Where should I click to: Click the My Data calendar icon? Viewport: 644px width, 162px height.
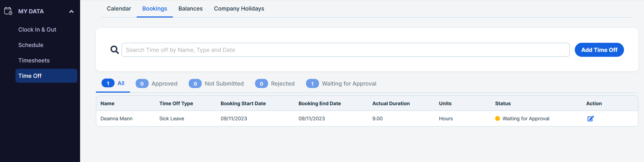click(x=8, y=11)
